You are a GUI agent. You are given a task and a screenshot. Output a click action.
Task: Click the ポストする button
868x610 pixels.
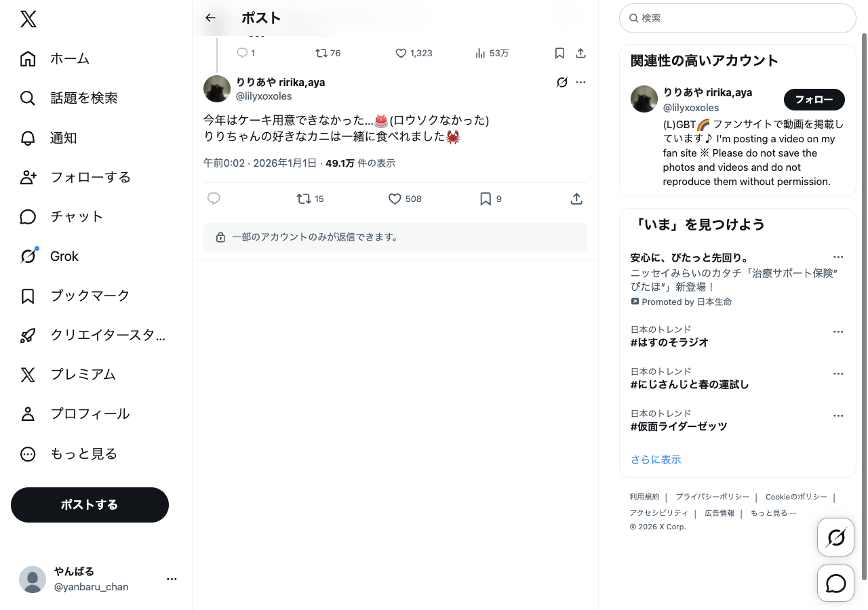pyautogui.click(x=90, y=505)
